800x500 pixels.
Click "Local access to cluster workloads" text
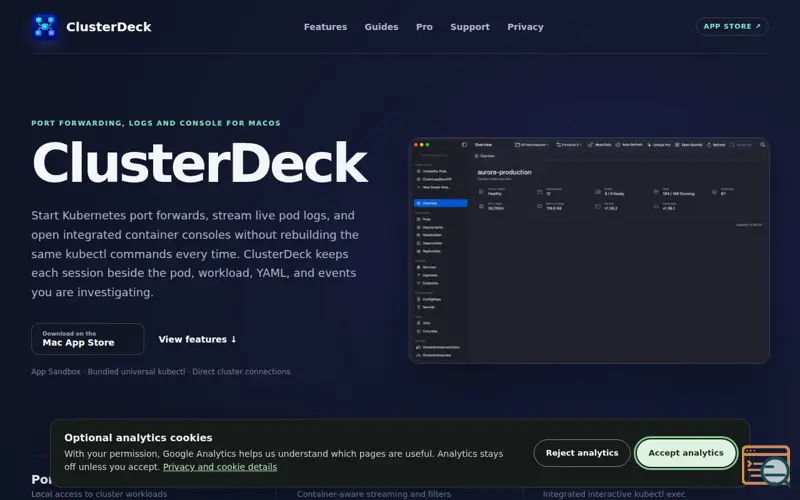tap(99, 494)
